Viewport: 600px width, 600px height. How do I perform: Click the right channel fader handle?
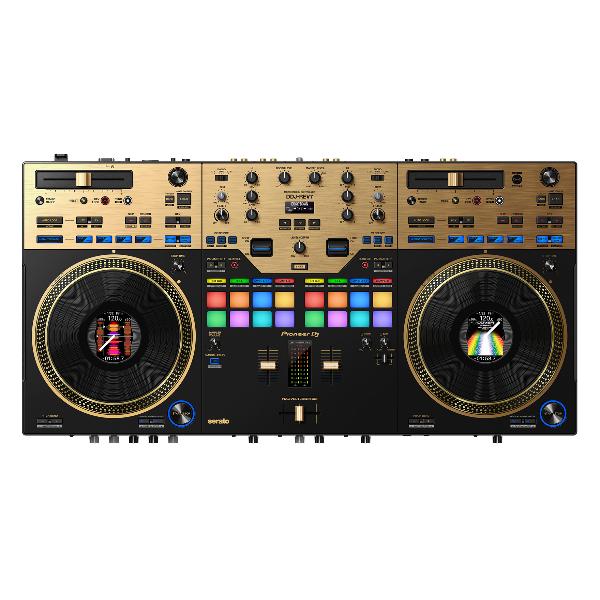331,365
